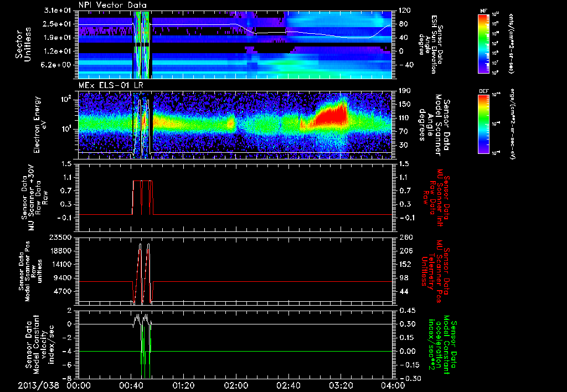Click the '190' scanner angle axis value
The width and height of the screenshot is (567, 392).
pyautogui.click(x=405, y=91)
